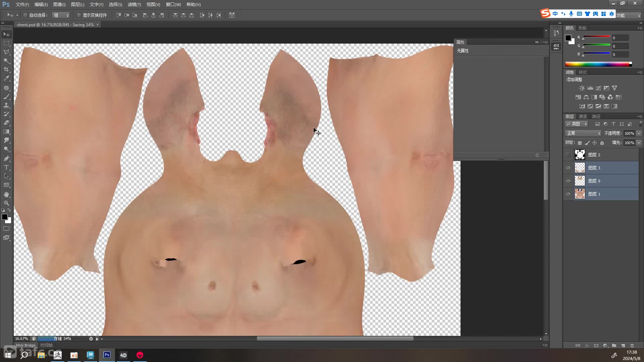Viewport: 644px width, 362px height.
Task: Select the Lasso tool
Action: (x=6, y=52)
